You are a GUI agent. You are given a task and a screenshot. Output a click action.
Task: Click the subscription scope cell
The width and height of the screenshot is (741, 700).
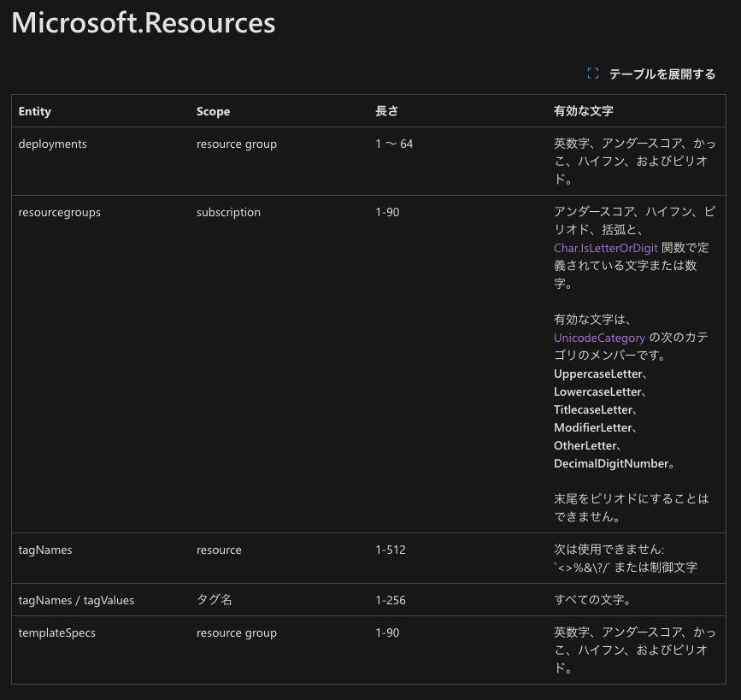[x=228, y=212]
